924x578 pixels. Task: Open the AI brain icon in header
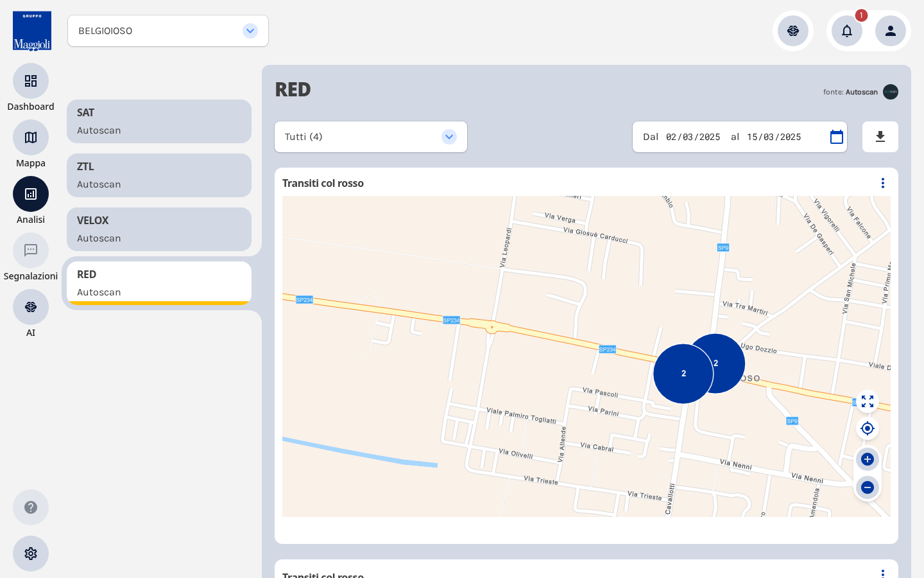[793, 31]
